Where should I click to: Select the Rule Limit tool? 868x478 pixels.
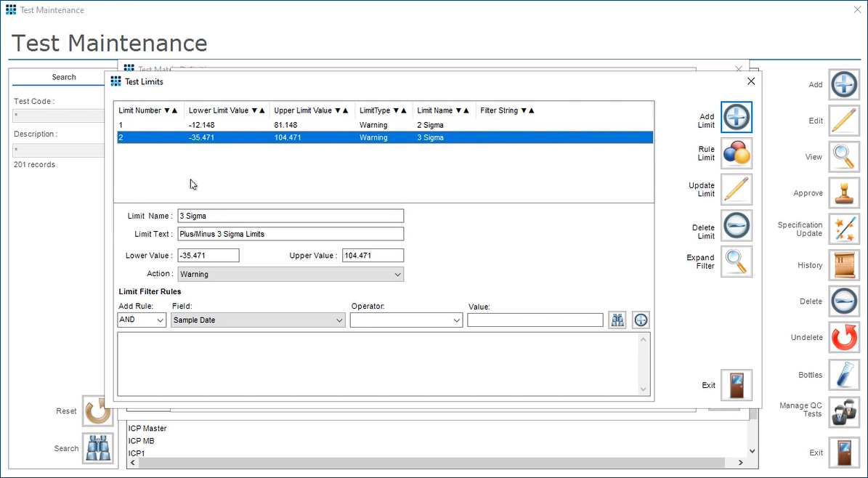[736, 153]
